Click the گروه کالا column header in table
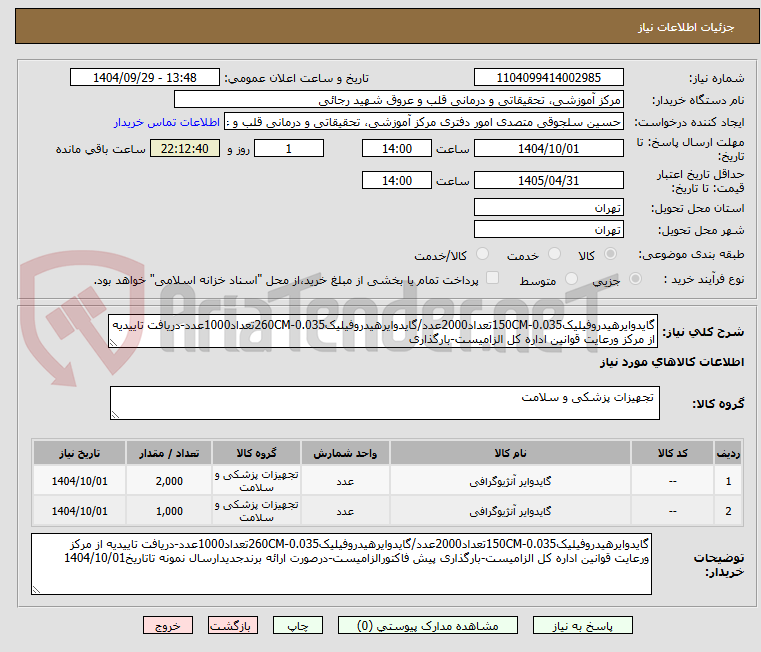Image resolution: width=761 pixels, height=652 pixels. pos(256,452)
